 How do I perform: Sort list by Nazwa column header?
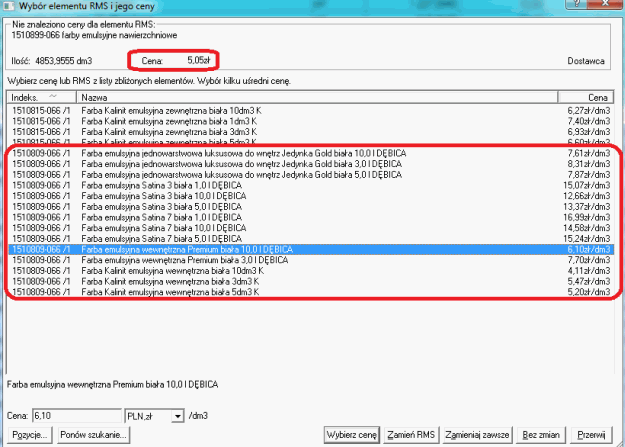(300, 98)
